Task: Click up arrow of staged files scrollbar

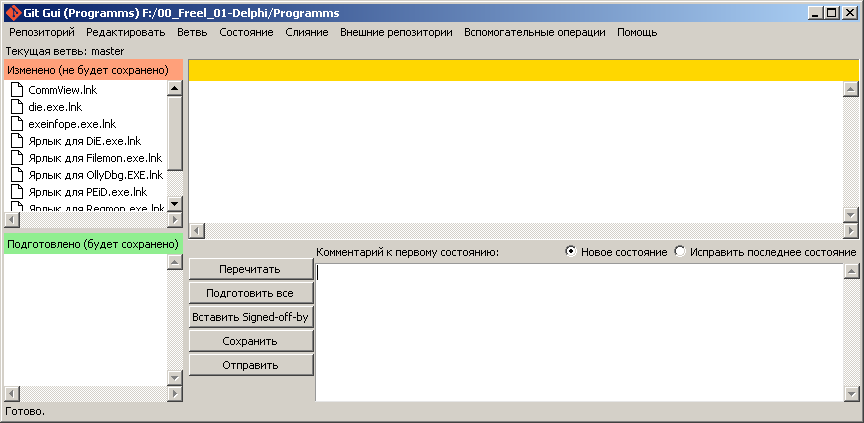Action: 175,262
